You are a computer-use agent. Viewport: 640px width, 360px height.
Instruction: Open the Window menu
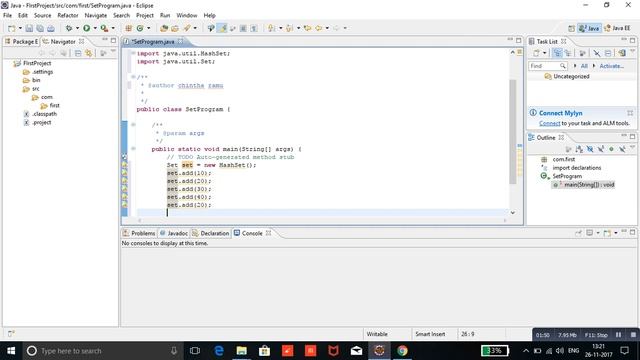187,15
